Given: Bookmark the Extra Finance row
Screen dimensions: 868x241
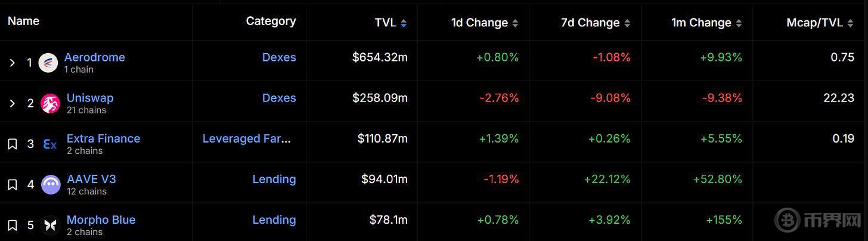Looking at the screenshot, I should (x=12, y=144).
